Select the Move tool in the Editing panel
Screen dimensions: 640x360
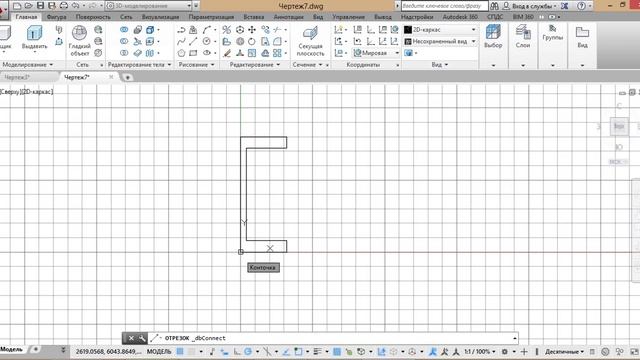click(252, 30)
